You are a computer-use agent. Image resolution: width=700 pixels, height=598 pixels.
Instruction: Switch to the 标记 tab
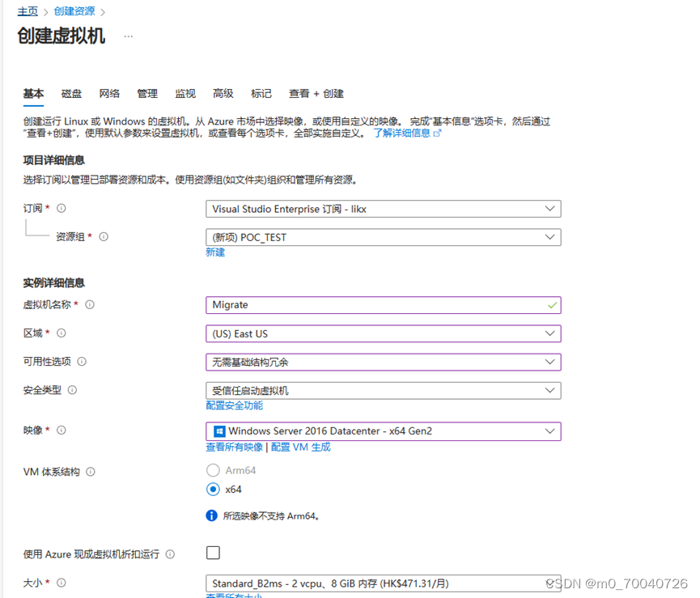(261, 94)
